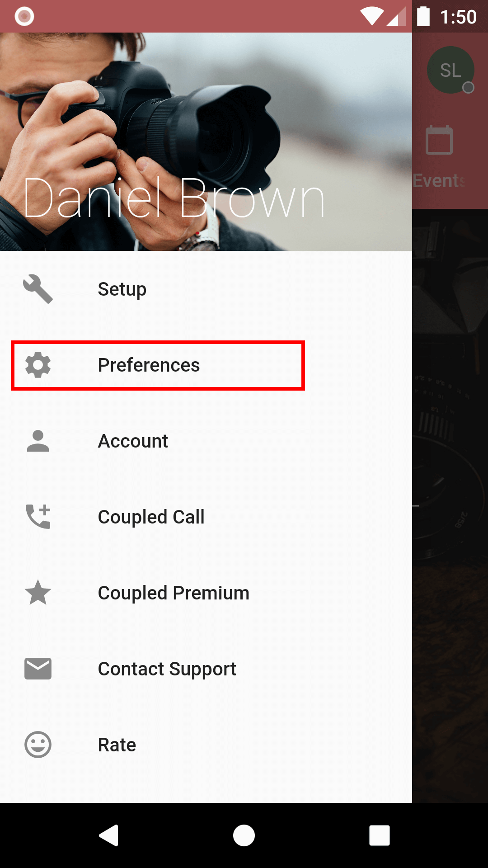Tap the wrench icon beside Setup
The height and width of the screenshot is (868, 488).
pos(38,289)
